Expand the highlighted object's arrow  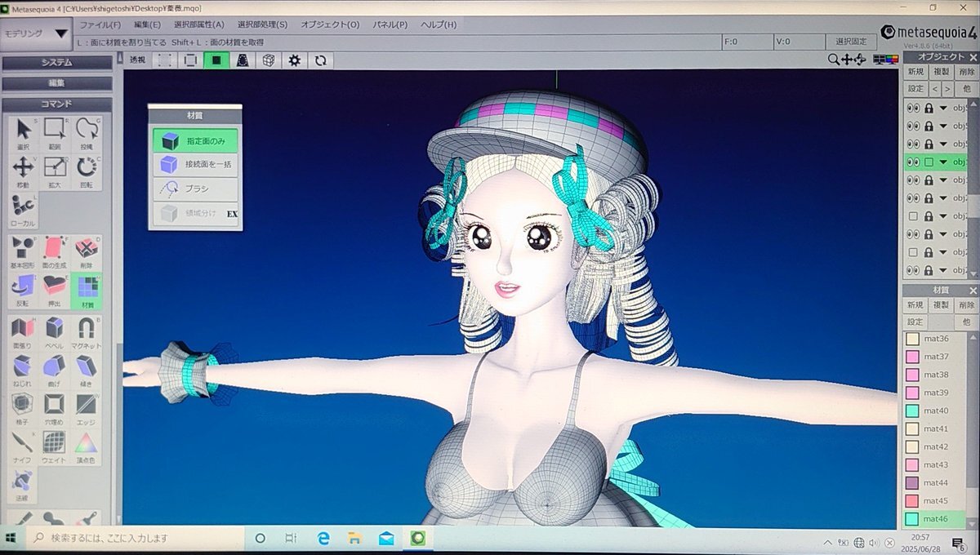pyautogui.click(x=943, y=162)
